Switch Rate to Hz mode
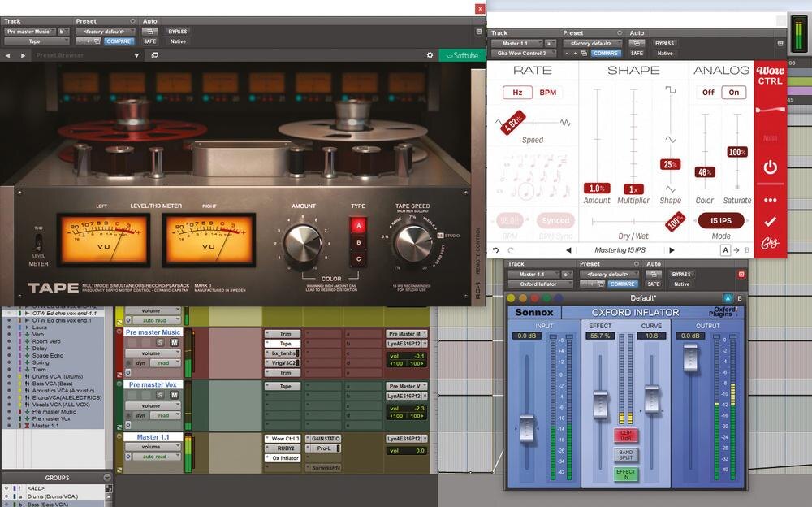Screen dimensions: 812x507 (517, 93)
